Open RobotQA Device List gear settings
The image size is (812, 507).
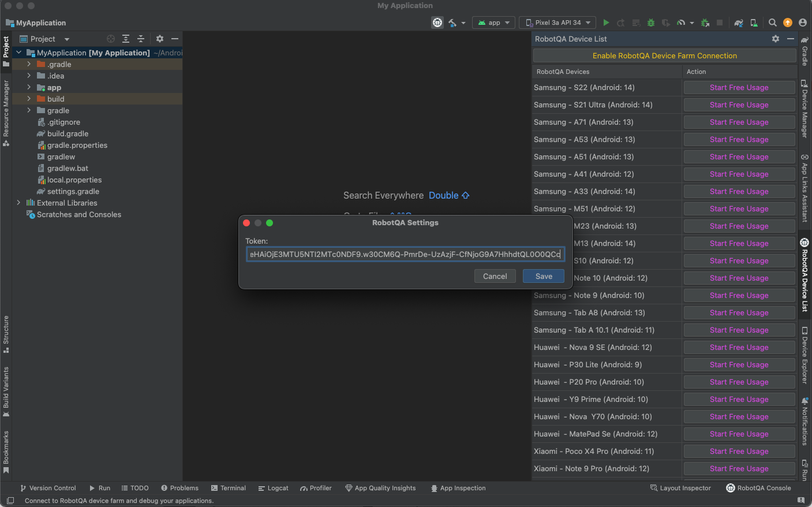click(x=776, y=39)
